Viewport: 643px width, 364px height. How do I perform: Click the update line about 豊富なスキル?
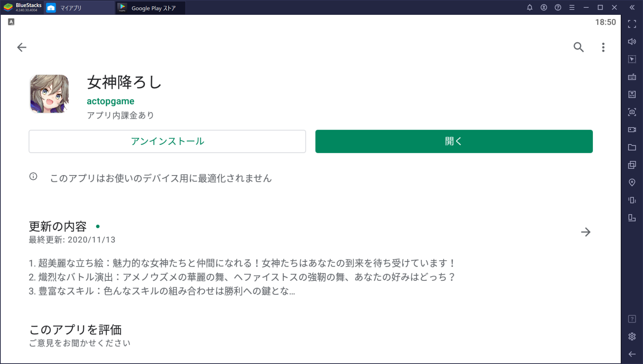click(162, 291)
